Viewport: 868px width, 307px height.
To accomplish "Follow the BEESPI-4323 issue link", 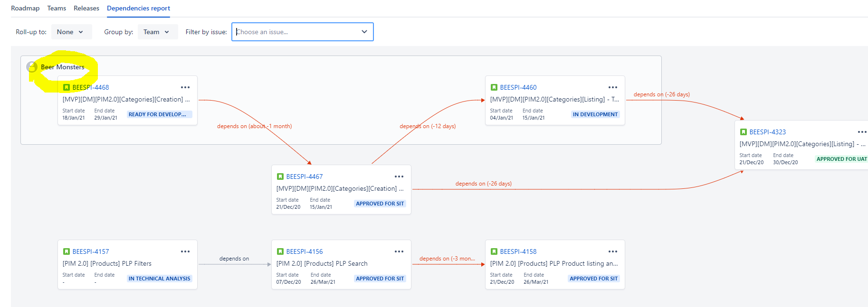I will tap(768, 132).
